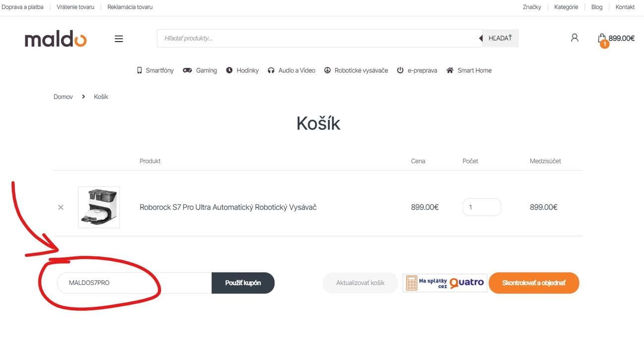Viewport: 644px width, 337px height.
Task: Open the hamburger navigation menu
Action: (x=119, y=38)
